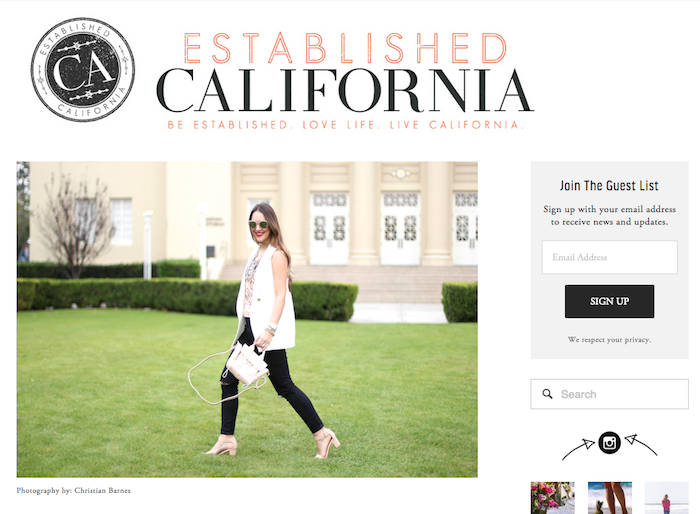Image resolution: width=700 pixels, height=514 pixels.
Task: Click the circular CA stamp logo
Action: pos(83,70)
